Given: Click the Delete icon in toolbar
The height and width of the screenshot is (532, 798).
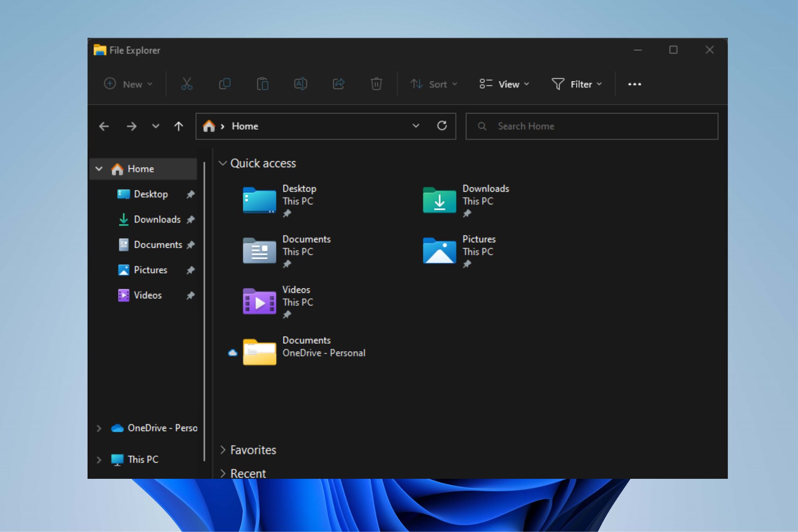Looking at the screenshot, I should (377, 84).
